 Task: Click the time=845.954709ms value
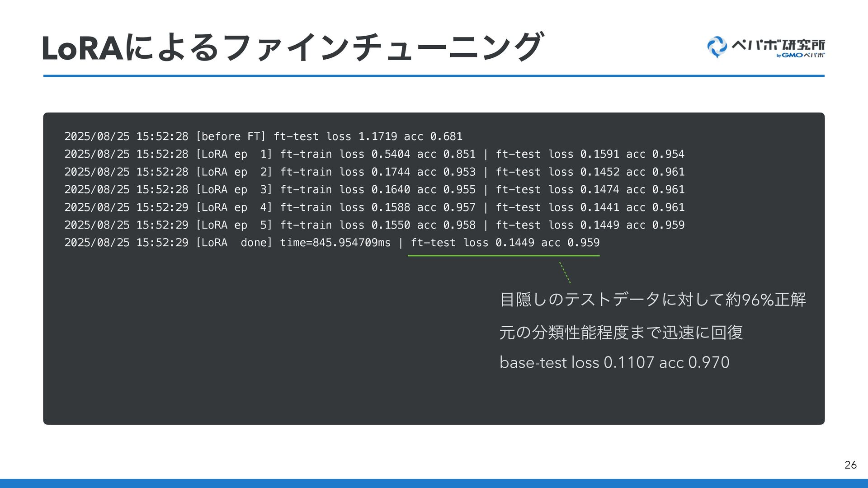pyautogui.click(x=335, y=243)
